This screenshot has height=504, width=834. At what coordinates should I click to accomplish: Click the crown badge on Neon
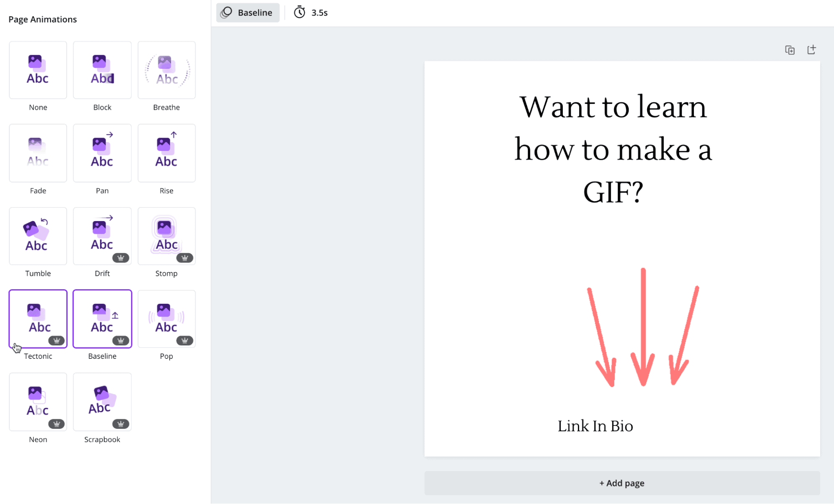pyautogui.click(x=56, y=424)
